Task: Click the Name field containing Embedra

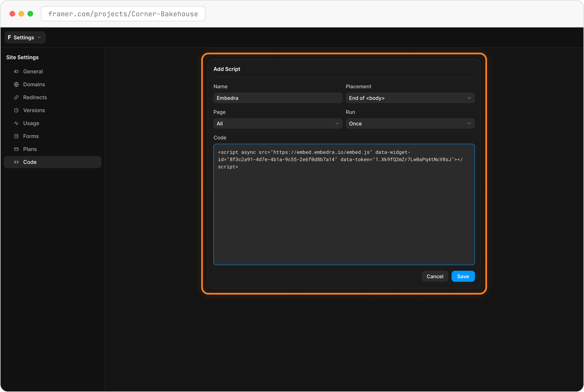Action: click(278, 98)
